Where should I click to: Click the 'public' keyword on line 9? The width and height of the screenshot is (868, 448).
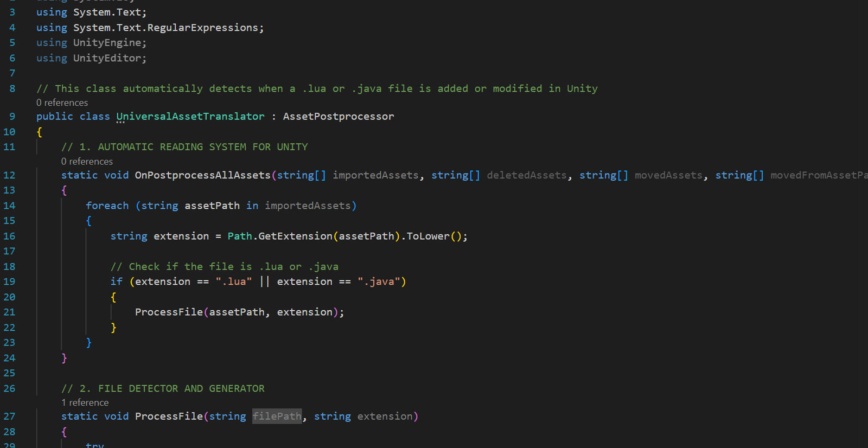(x=55, y=116)
